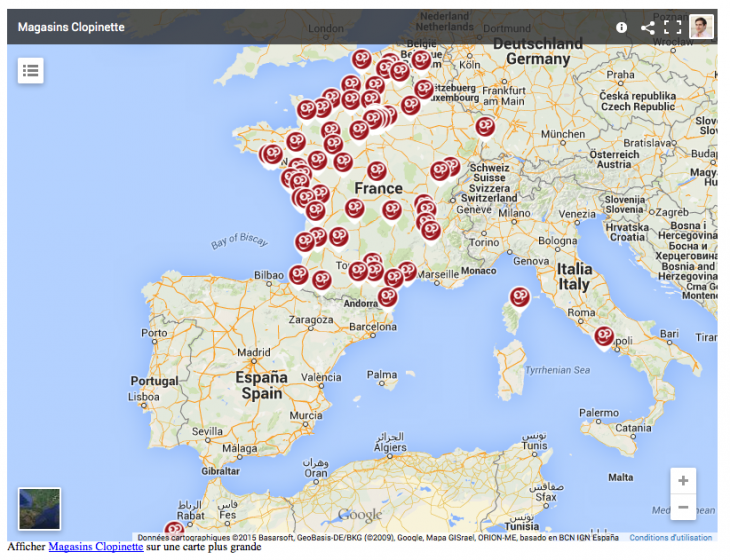Viewport: 730px width, 560px height.
Task: Click the Praha city label
Action: point(620,74)
